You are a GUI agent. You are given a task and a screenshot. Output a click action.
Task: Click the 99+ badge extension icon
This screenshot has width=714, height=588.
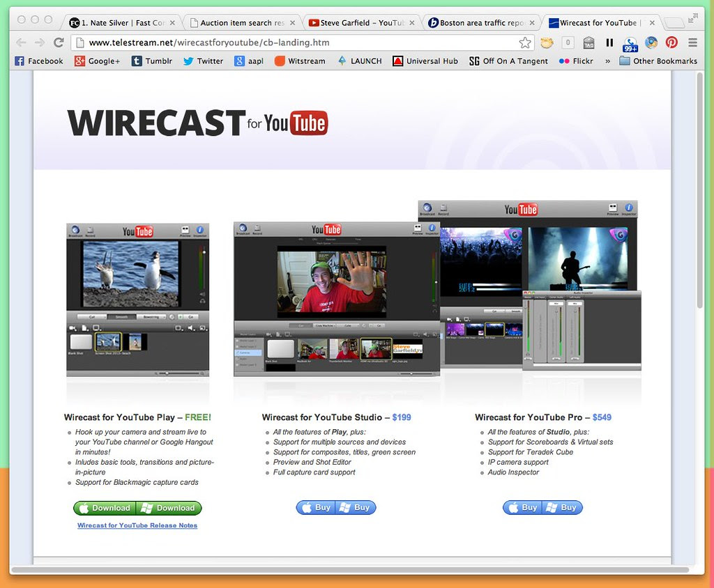click(630, 44)
